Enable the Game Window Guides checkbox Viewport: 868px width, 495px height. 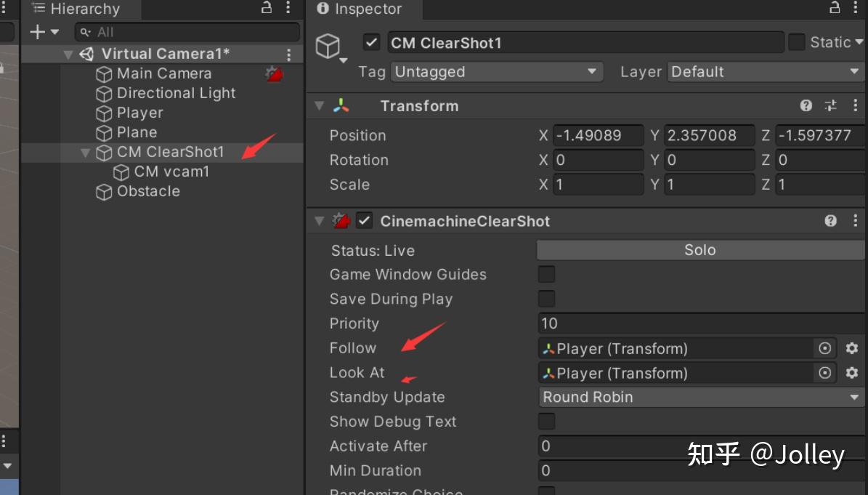(545, 274)
